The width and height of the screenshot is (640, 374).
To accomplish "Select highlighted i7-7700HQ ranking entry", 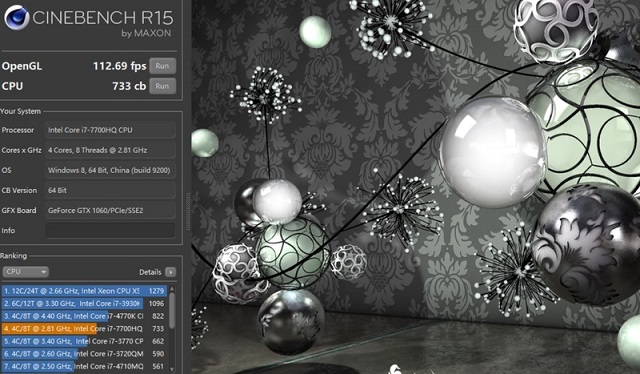I will point(84,329).
